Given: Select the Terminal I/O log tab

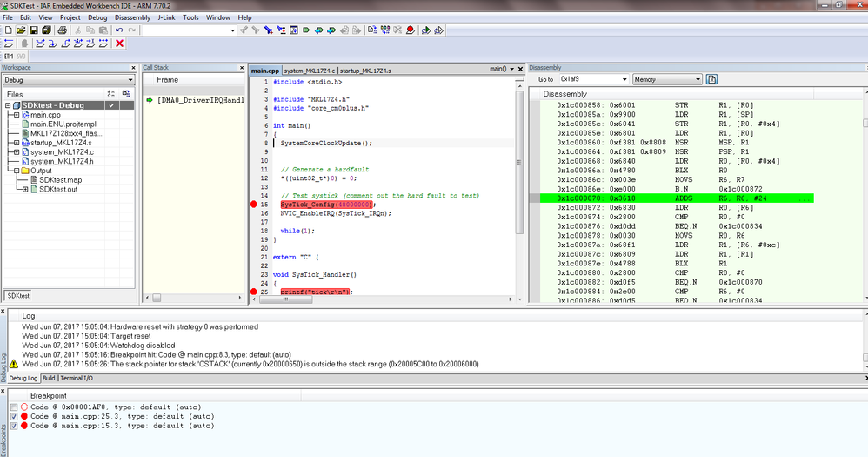Looking at the screenshot, I should (77, 379).
